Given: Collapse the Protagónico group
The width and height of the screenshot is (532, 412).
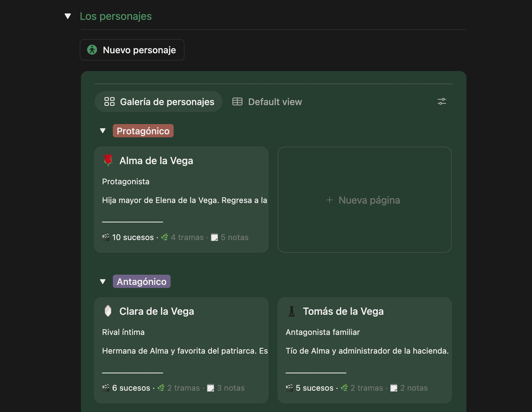Looking at the screenshot, I should tap(103, 131).
